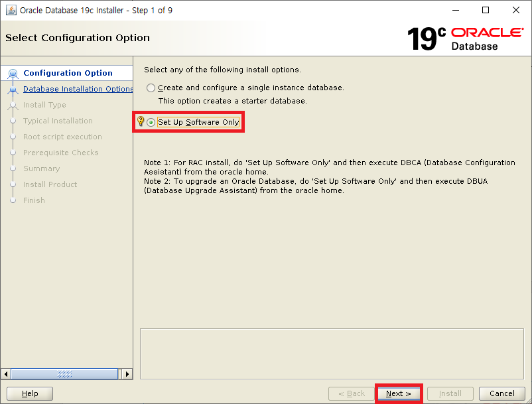Click the yellow key hint icon
Screen dimensions: 532x404
point(141,121)
